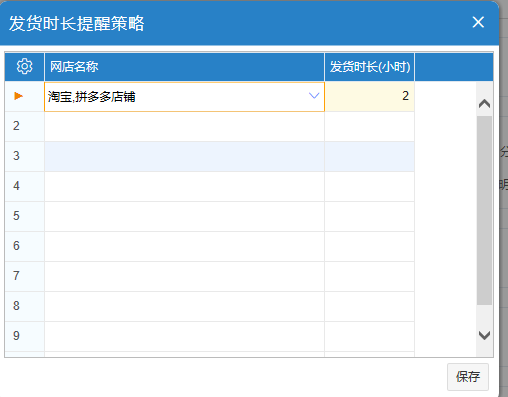The height and width of the screenshot is (397, 508).
Task: Click the scrollbar down arrow
Action: pyautogui.click(x=484, y=335)
